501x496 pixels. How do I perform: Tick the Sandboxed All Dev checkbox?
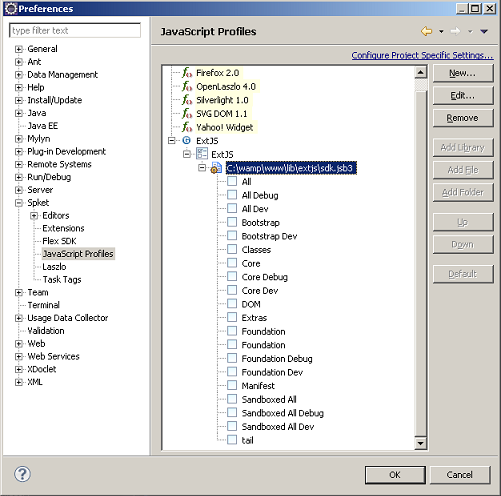click(x=232, y=426)
